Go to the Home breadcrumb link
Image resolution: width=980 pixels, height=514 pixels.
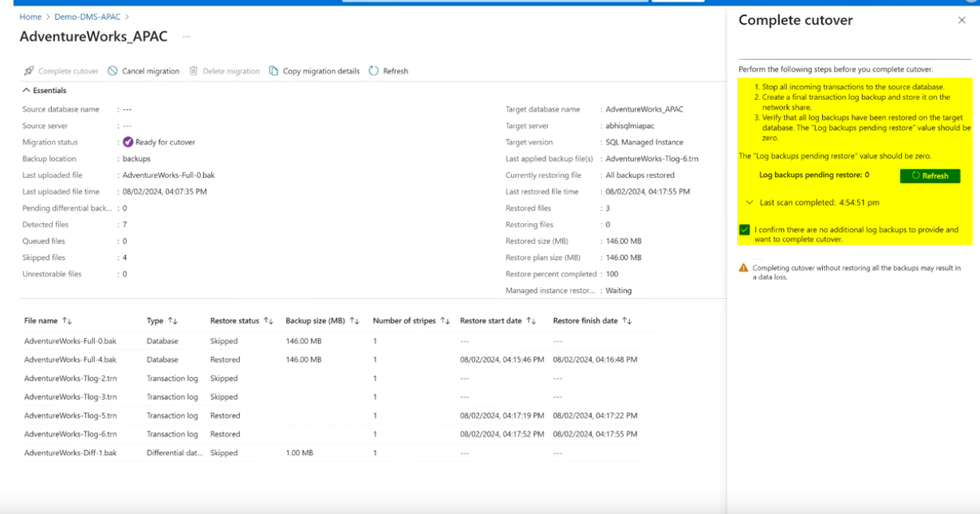coord(30,17)
